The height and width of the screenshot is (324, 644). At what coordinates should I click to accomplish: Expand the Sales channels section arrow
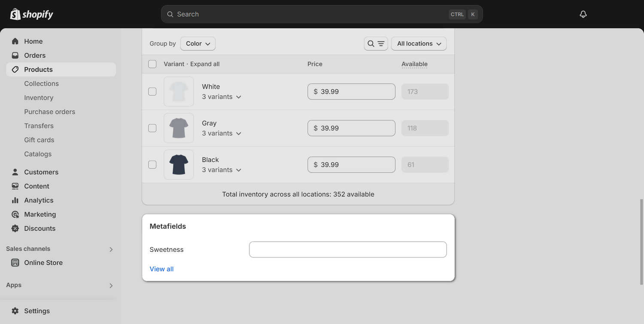(111, 249)
